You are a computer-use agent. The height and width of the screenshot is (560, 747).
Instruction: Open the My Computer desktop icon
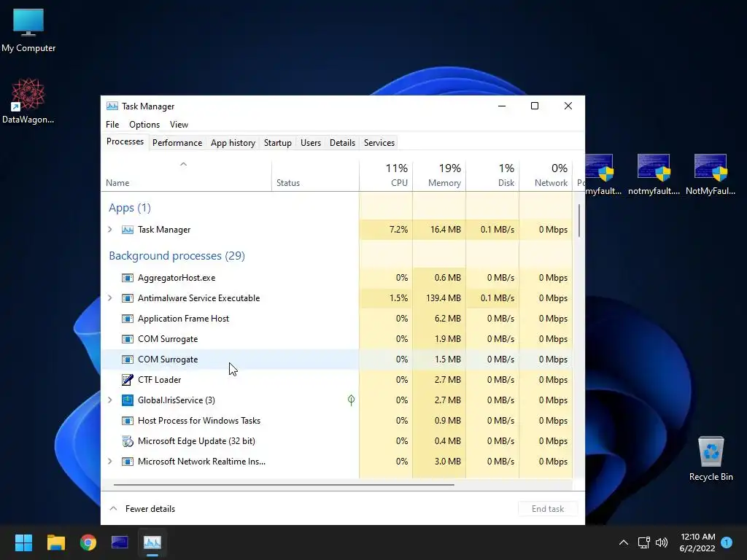(28, 30)
